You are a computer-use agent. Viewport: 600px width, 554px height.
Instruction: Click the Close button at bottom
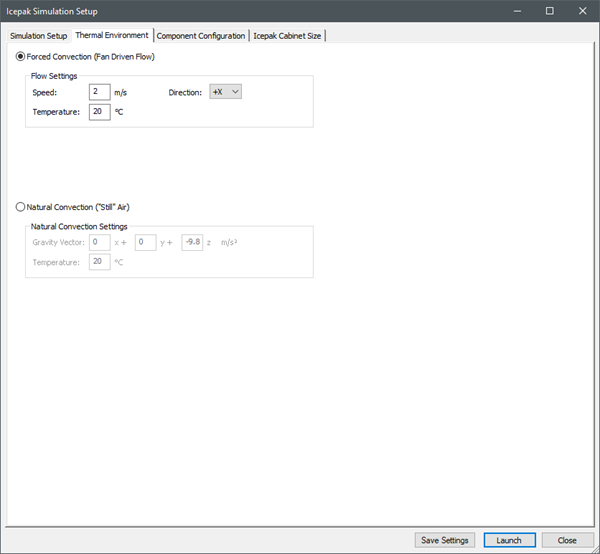[567, 540]
